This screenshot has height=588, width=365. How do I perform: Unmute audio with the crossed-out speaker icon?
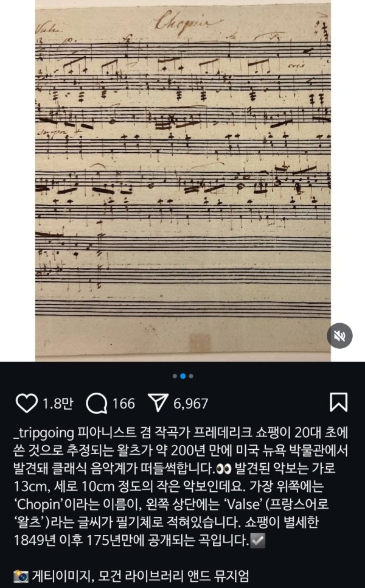click(339, 335)
